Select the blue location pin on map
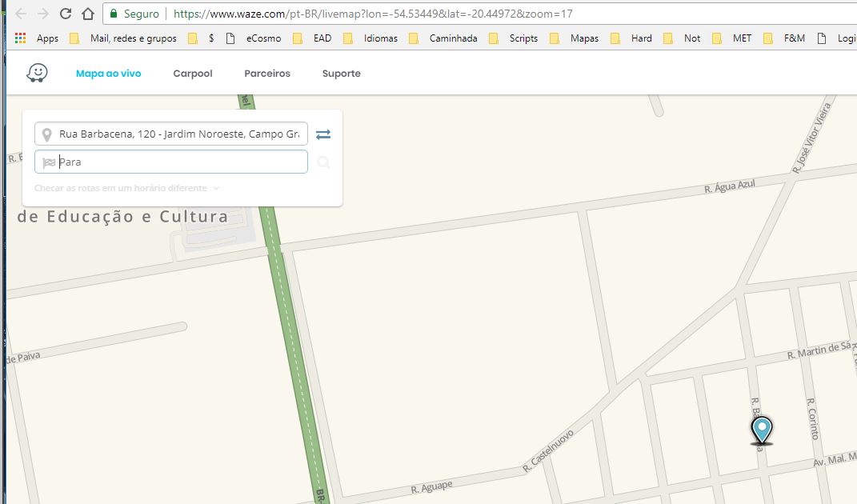The height and width of the screenshot is (504, 857). (761, 430)
